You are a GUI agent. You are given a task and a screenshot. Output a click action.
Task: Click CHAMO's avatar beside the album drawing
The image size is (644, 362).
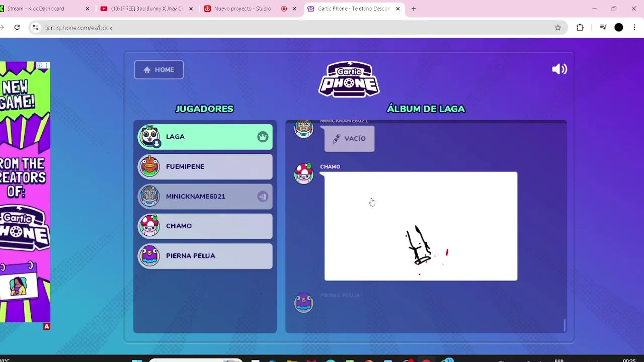click(x=303, y=173)
